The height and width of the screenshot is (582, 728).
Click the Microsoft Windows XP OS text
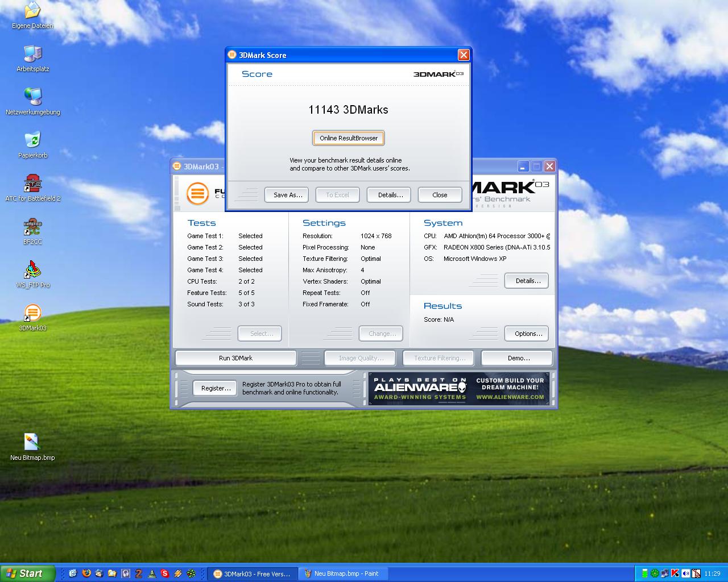475,259
